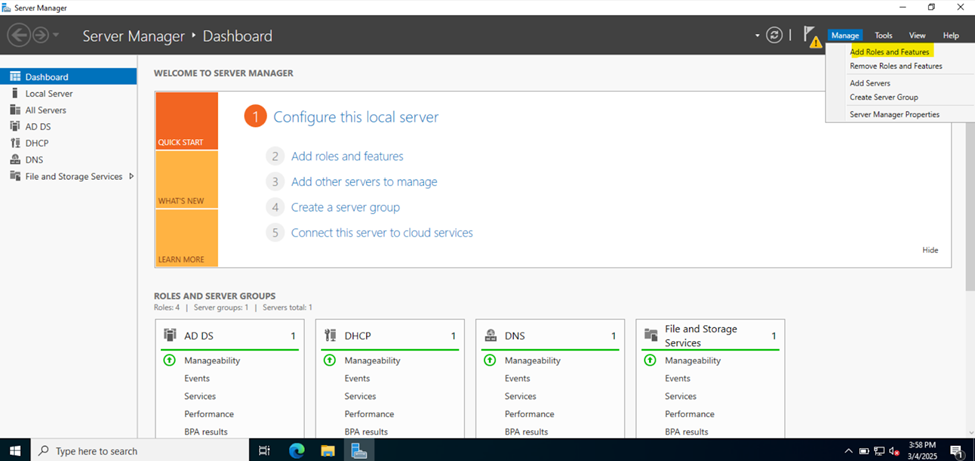Click the muted volume tray icon
This screenshot has height=461, width=975.
tap(895, 450)
